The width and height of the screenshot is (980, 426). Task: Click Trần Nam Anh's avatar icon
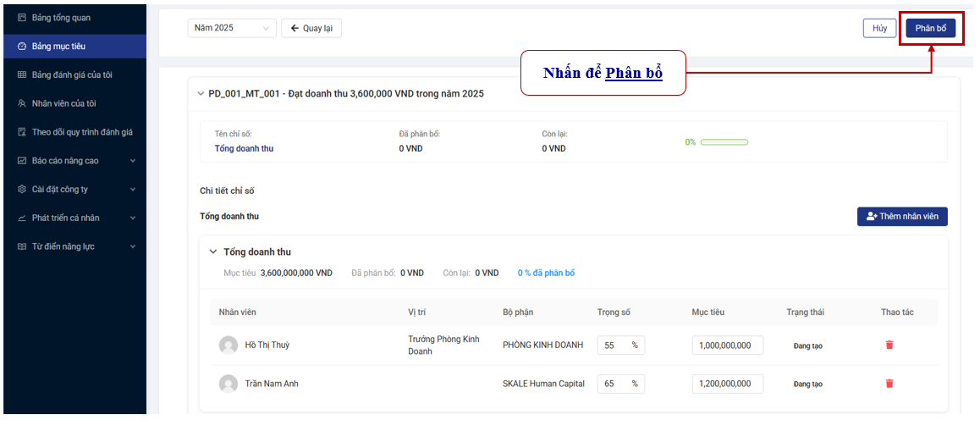pyautogui.click(x=228, y=385)
